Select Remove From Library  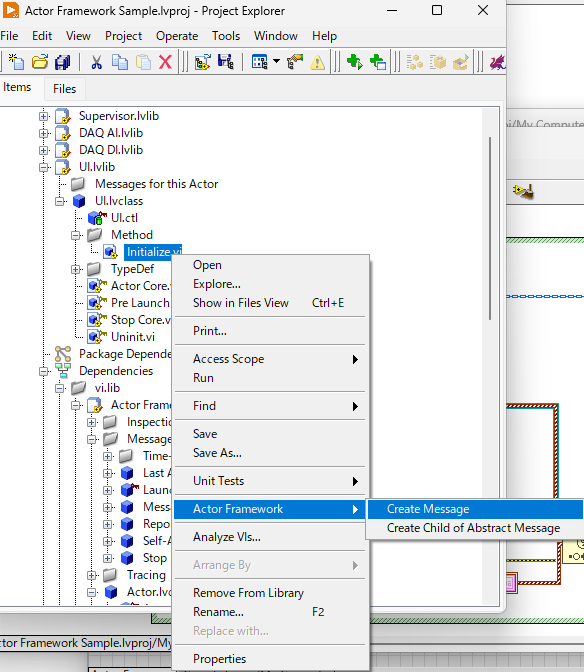pyautogui.click(x=271, y=593)
